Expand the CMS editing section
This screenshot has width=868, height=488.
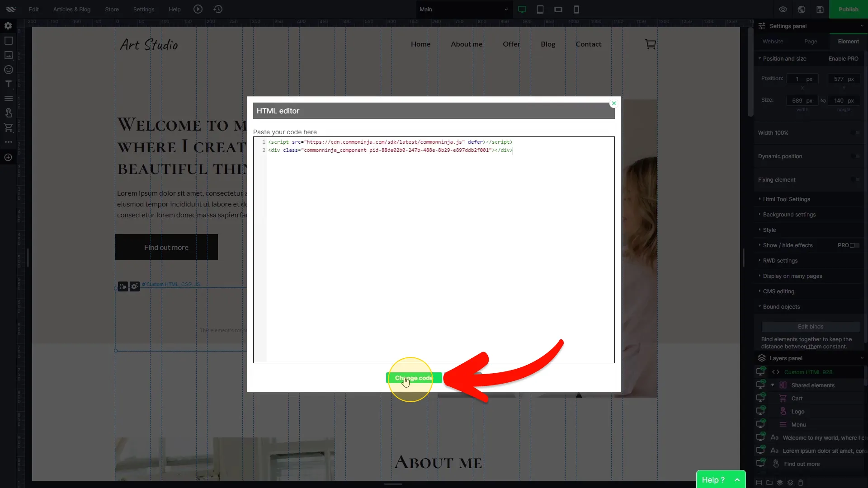coord(778,291)
